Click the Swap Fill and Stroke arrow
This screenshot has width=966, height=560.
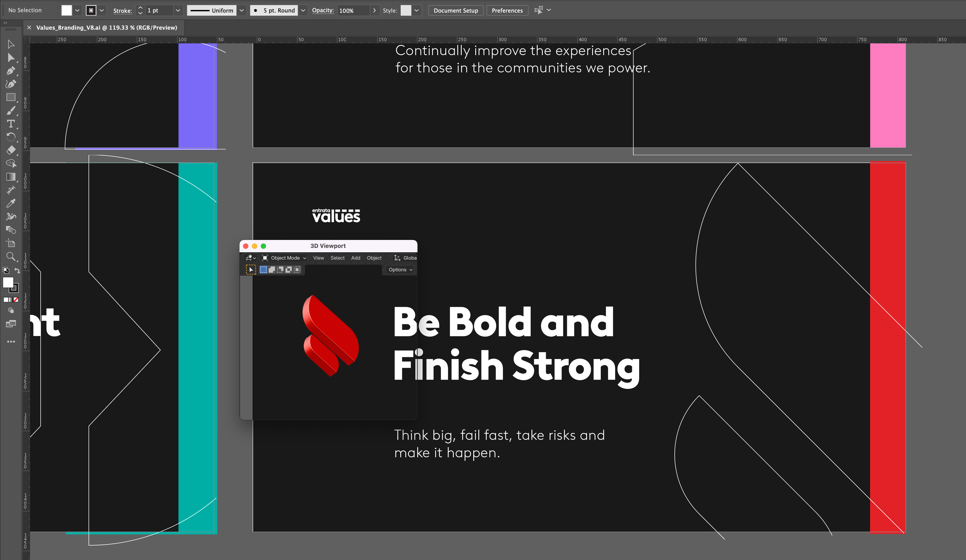pos(17,271)
